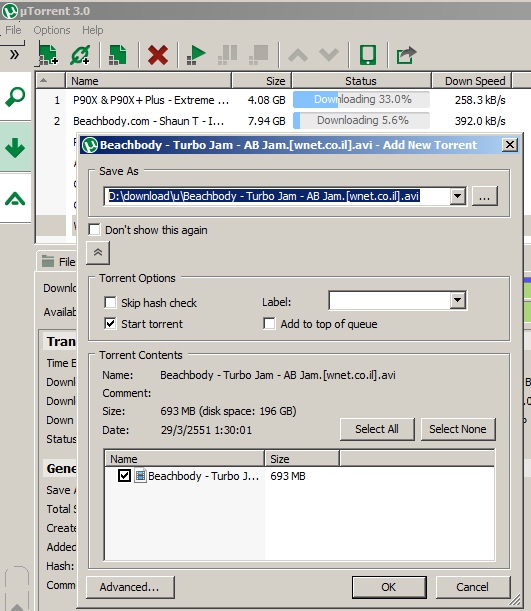The image size is (531, 611).
Task: Click the 693 MB file size cell
Action: tap(288, 476)
